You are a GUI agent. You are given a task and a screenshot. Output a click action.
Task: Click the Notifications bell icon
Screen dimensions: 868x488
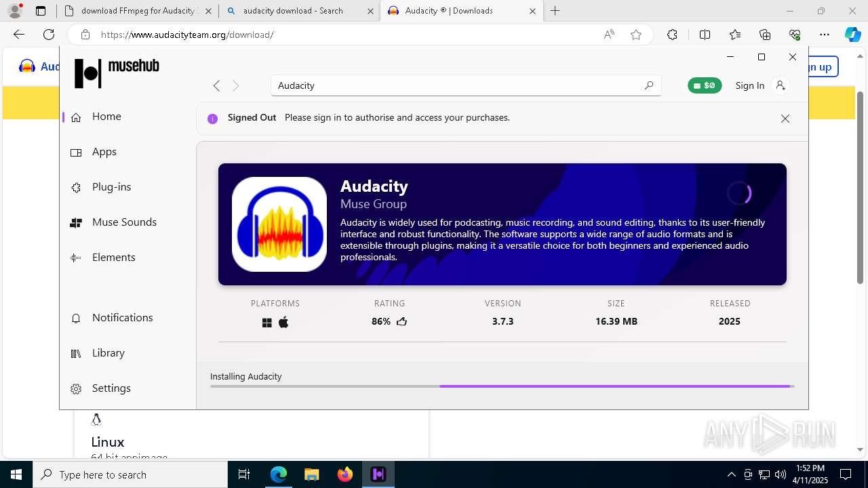(77, 318)
